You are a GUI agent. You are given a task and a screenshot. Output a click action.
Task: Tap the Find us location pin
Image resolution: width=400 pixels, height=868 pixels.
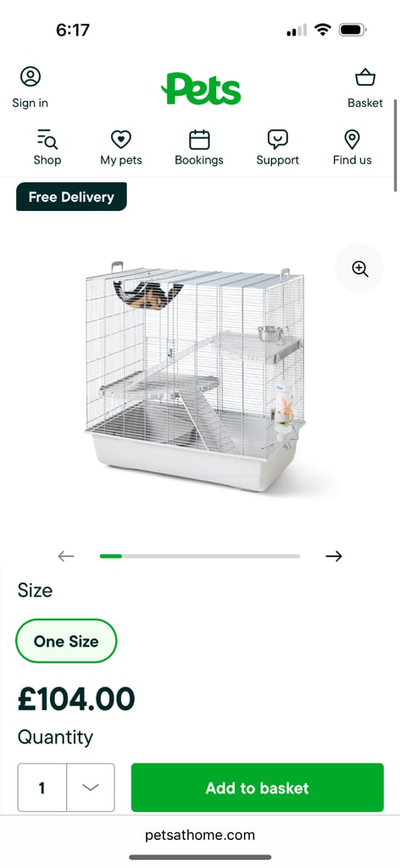point(352,140)
